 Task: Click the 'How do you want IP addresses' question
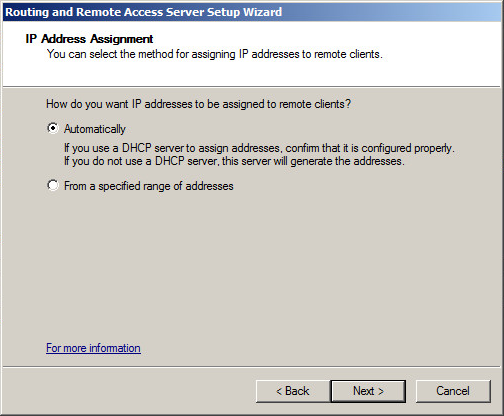(198, 104)
